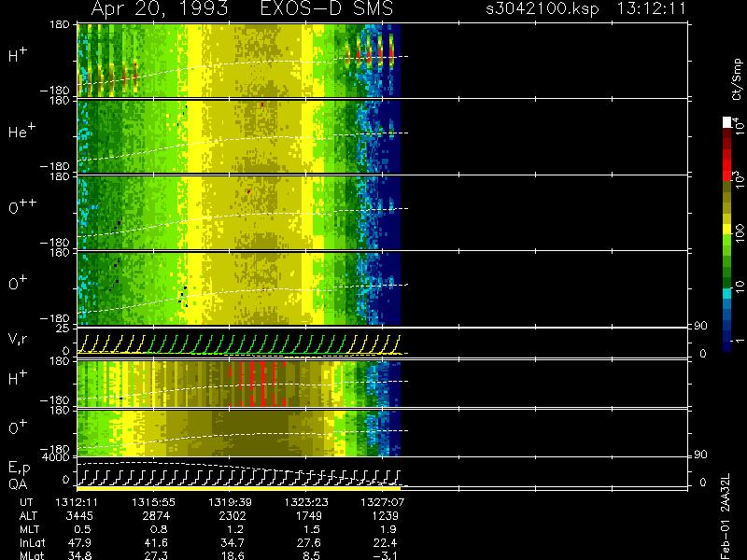This screenshot has width=747, height=560.
Task: Click the altitude value '1749'
Action: 309,516
